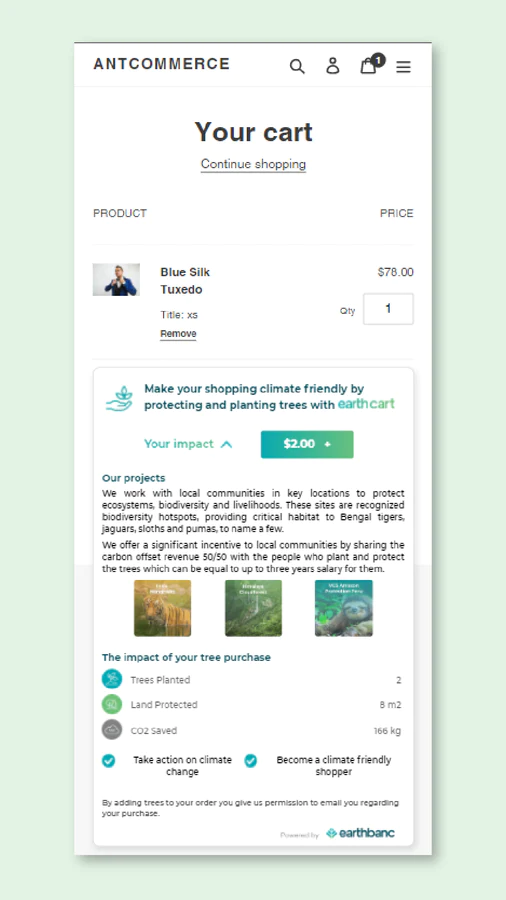The height and width of the screenshot is (900, 506).
Task: Toggle 'Take action on climate change' checkmark
Action: tap(108, 761)
